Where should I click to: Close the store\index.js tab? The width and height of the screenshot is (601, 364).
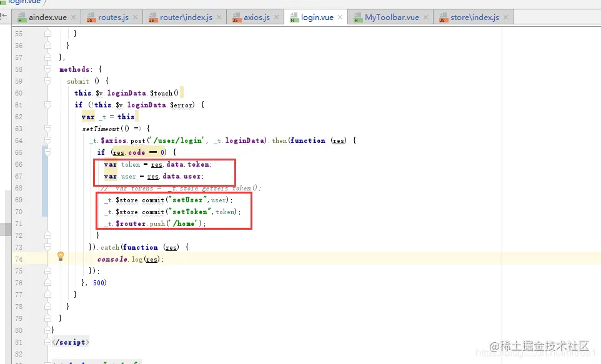coord(506,17)
